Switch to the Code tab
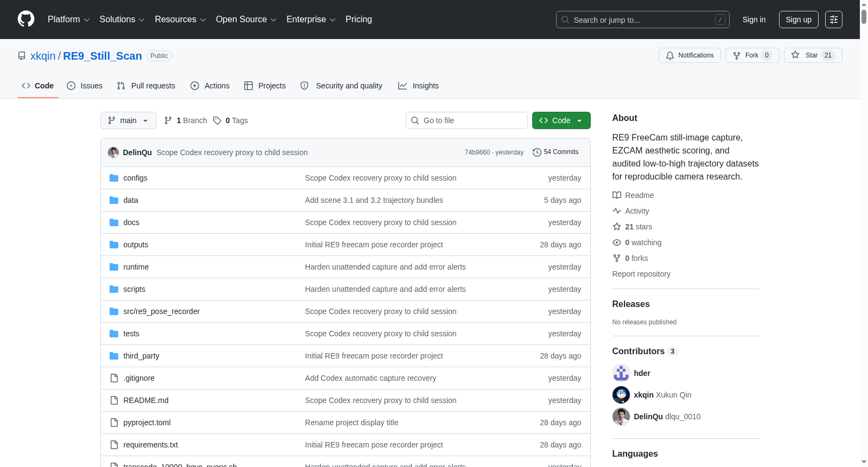 pos(38,86)
